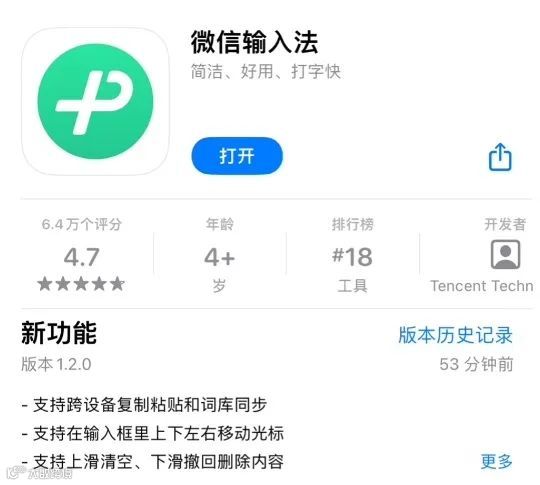Click the share icon

(x=500, y=157)
